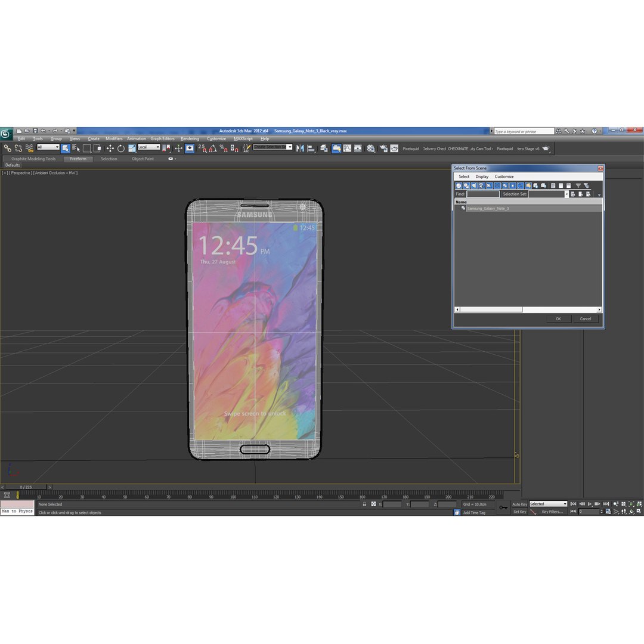The height and width of the screenshot is (644, 644).
Task: Activate Select and Scale tool
Action: [132, 148]
